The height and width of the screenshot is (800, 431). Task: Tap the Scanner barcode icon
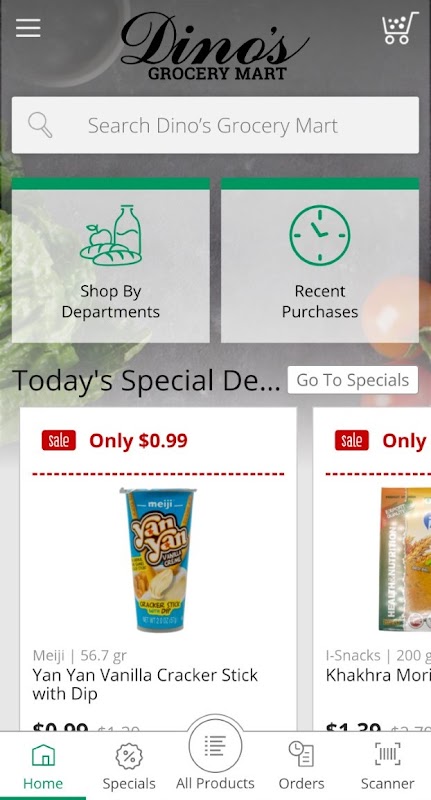[x=388, y=754]
